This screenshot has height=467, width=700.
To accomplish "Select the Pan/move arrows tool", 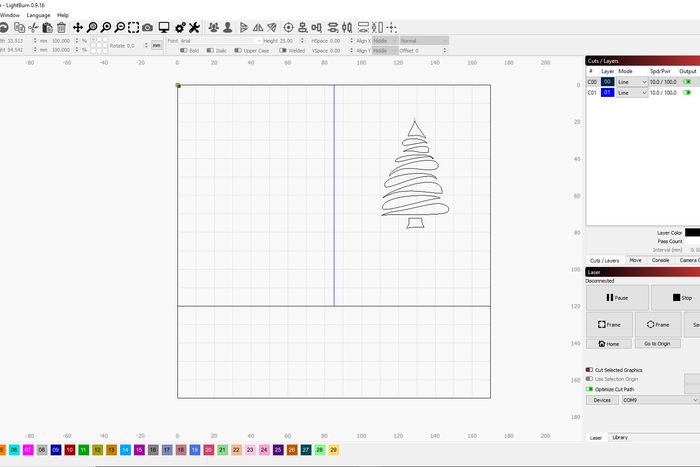I will [x=78, y=27].
